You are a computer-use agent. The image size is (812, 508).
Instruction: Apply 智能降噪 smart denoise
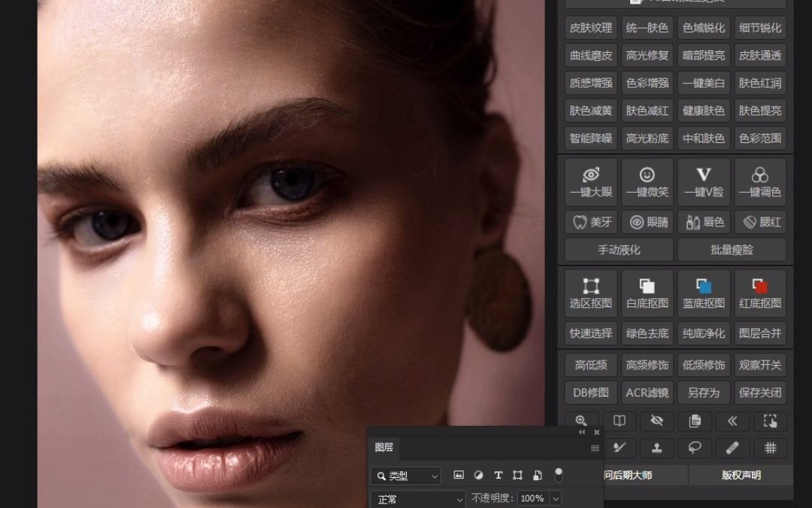pyautogui.click(x=591, y=138)
